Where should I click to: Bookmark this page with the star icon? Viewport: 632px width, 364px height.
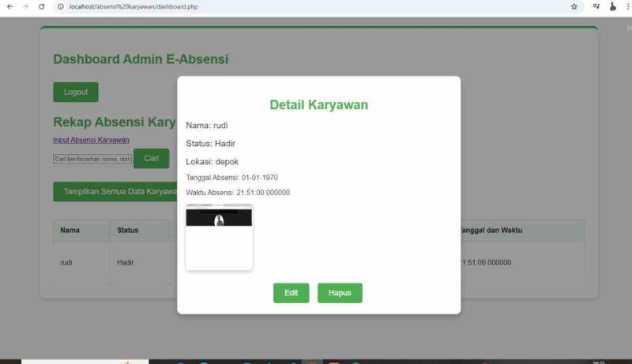(x=574, y=6)
